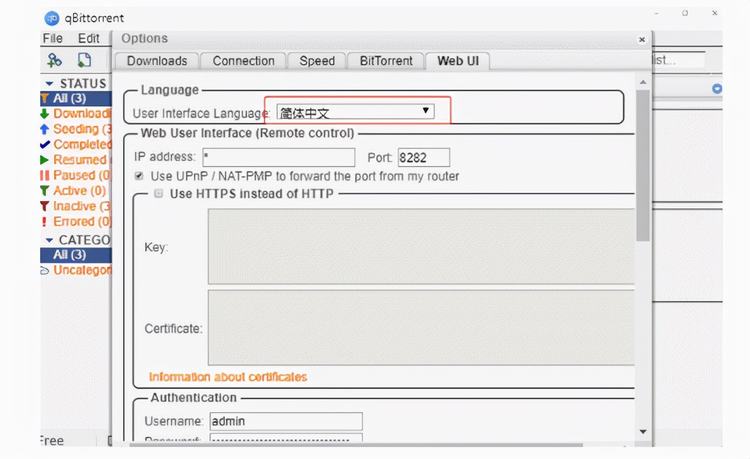Collapse the CATEGORIES section
750x459 pixels.
point(49,240)
